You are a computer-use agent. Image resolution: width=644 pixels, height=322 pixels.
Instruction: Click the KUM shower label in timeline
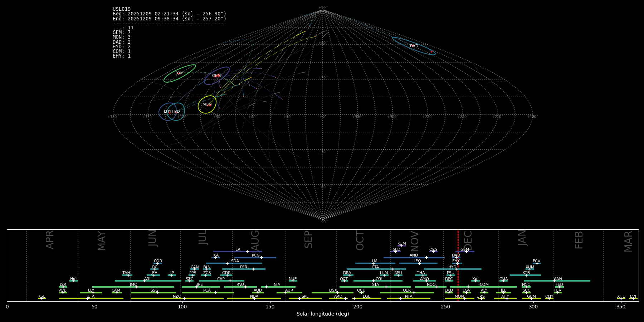(402, 244)
